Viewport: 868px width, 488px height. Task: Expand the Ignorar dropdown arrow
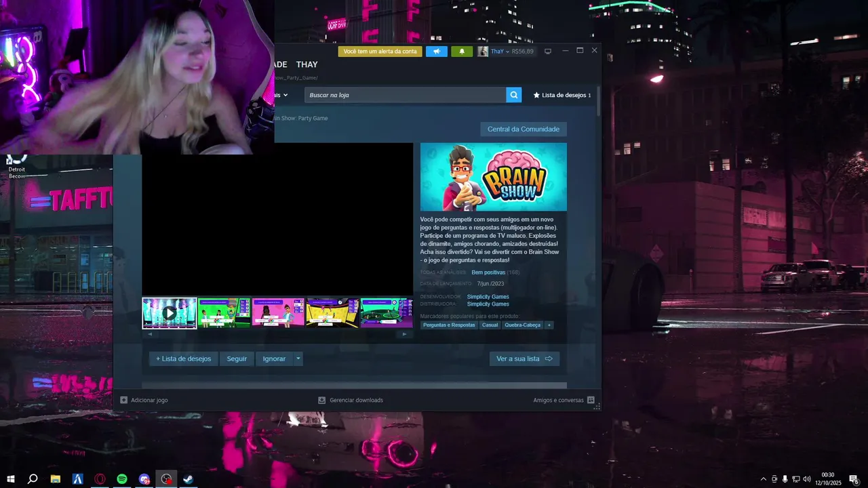(298, 359)
